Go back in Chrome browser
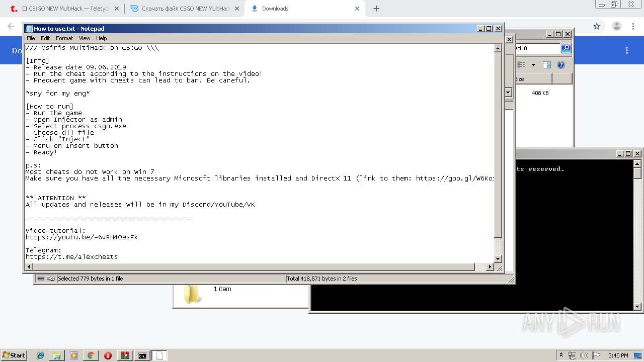Viewport: 644px width, 362px height. [x=11, y=26]
